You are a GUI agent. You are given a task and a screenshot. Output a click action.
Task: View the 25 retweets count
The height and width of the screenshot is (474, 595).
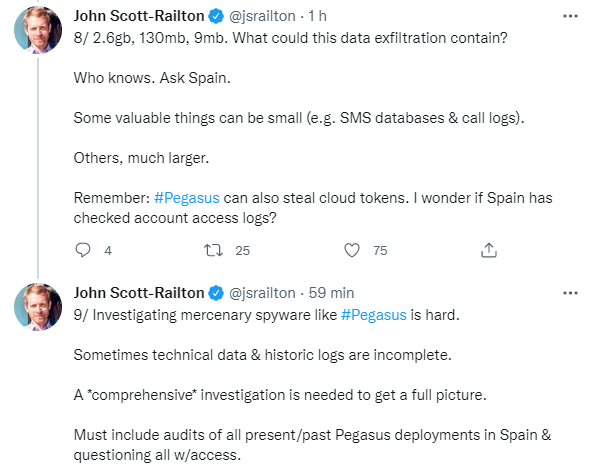242,250
